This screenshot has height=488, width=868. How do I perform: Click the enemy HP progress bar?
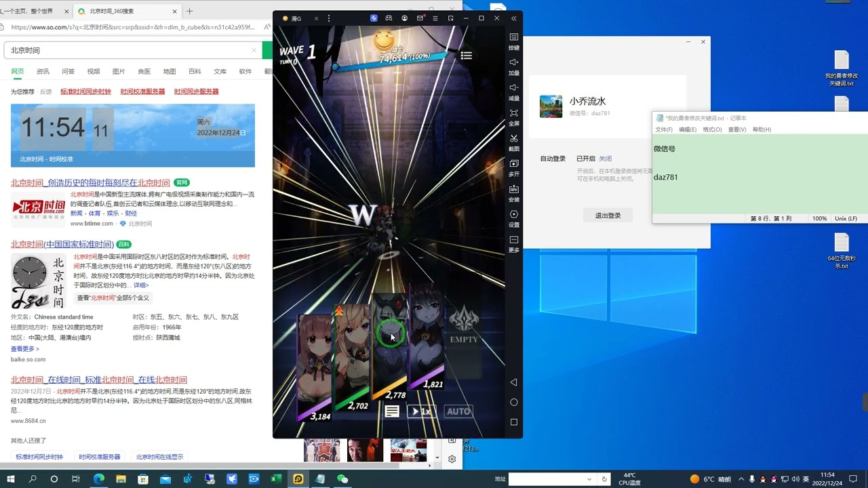(x=392, y=61)
